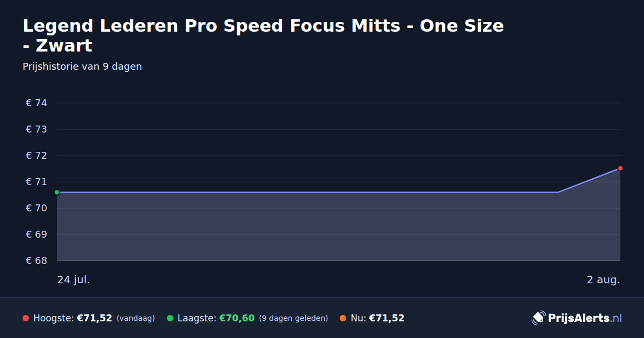Click the orange Nu legend dot
This screenshot has height=338, width=644.
[343, 318]
